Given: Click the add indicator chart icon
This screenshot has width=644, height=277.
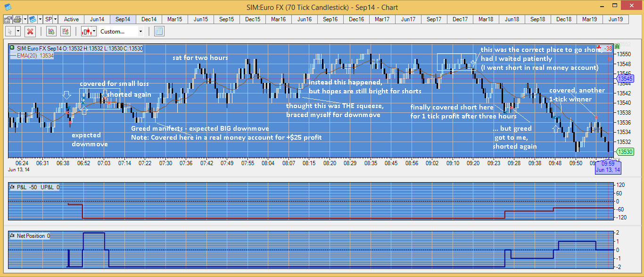Looking at the screenshot, I should (x=52, y=32).
